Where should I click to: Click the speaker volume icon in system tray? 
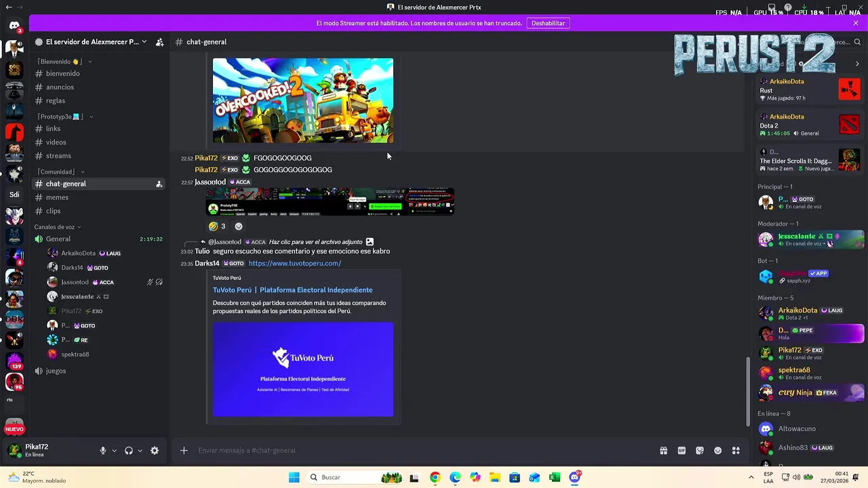(796, 477)
